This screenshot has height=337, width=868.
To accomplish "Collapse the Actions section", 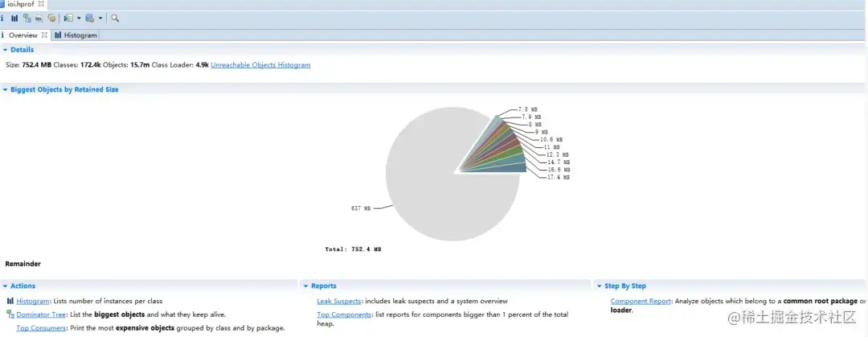I will pyautogui.click(x=5, y=286).
